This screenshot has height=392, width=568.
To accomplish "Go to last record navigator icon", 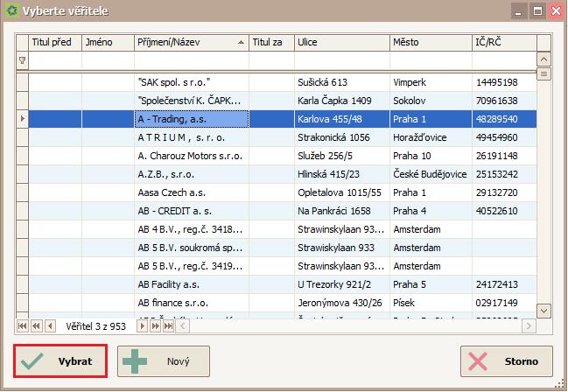I will [168, 326].
